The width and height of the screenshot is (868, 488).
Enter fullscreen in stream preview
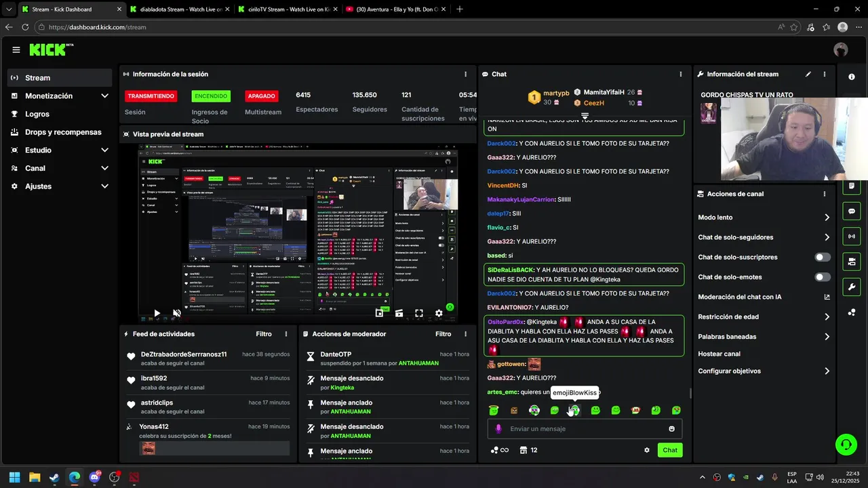[419, 313]
